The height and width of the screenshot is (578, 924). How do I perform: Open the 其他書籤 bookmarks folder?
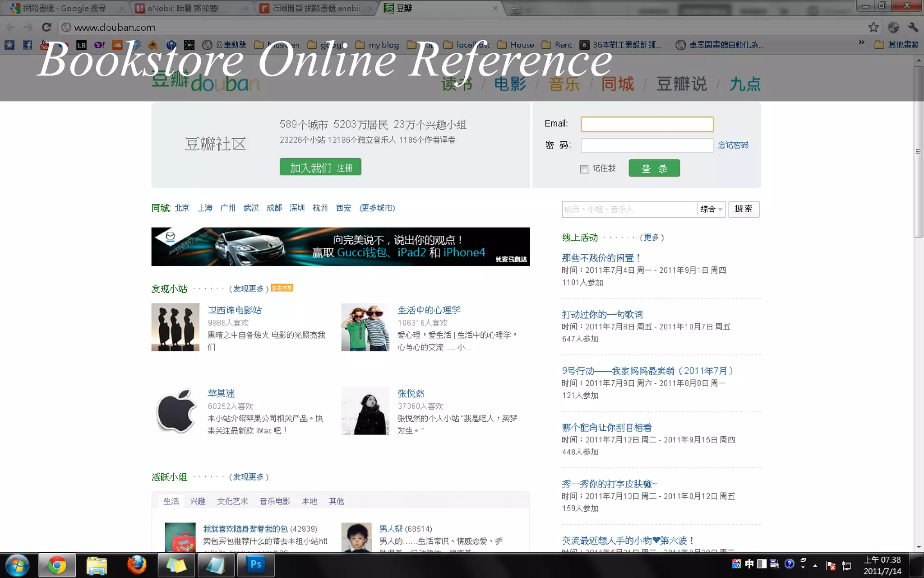point(896,45)
